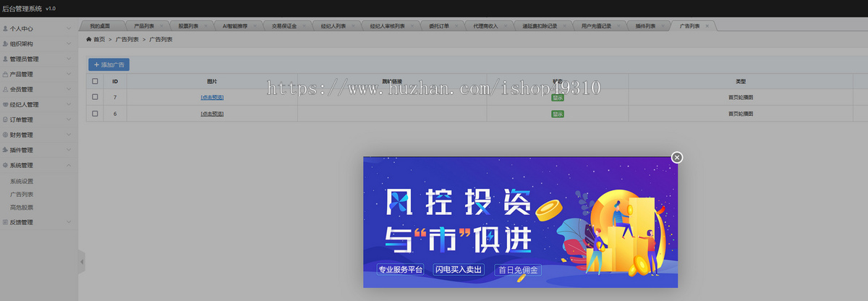The image size is (868, 301).
Task: Switch to 产品列表 tab
Action: pyautogui.click(x=145, y=25)
